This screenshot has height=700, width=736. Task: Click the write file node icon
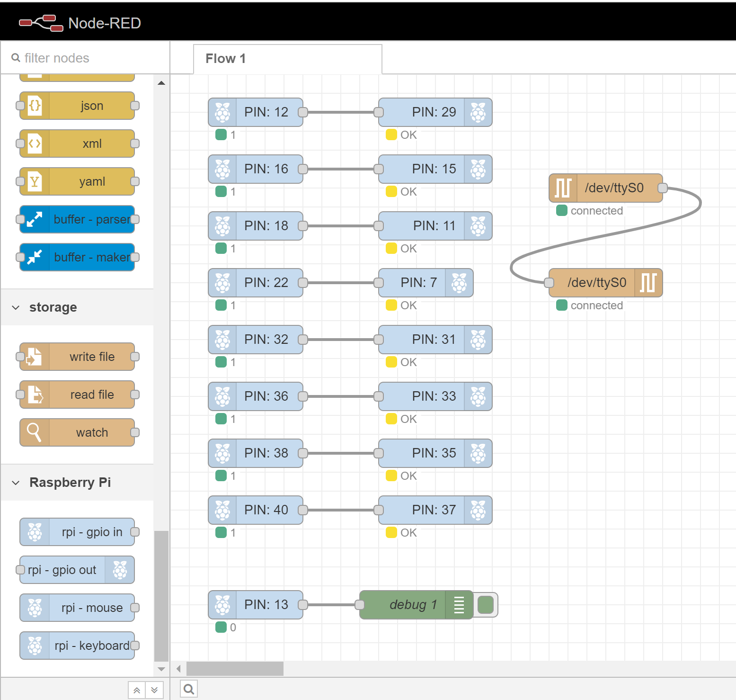[34, 357]
